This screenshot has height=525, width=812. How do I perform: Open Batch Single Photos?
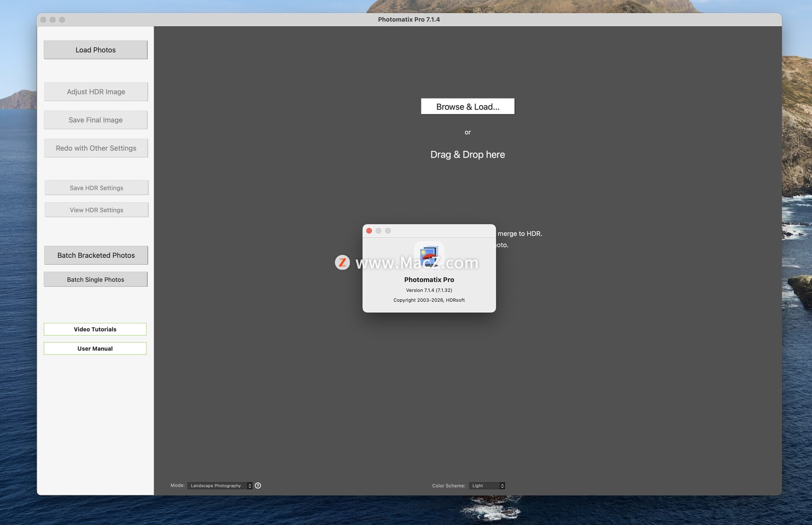(96, 279)
